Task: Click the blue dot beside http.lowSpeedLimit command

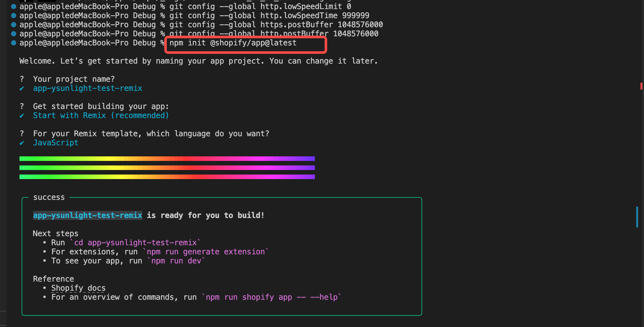Action: pyautogui.click(x=14, y=6)
